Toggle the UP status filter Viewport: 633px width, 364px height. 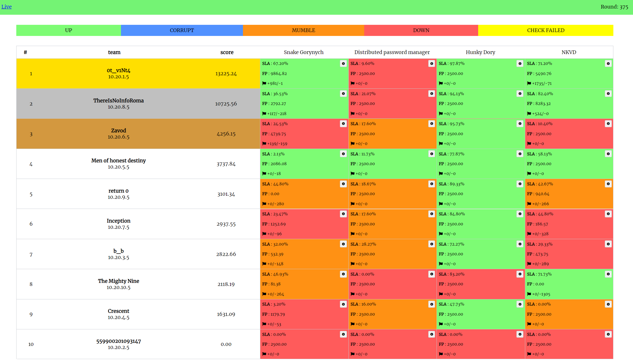pos(68,30)
